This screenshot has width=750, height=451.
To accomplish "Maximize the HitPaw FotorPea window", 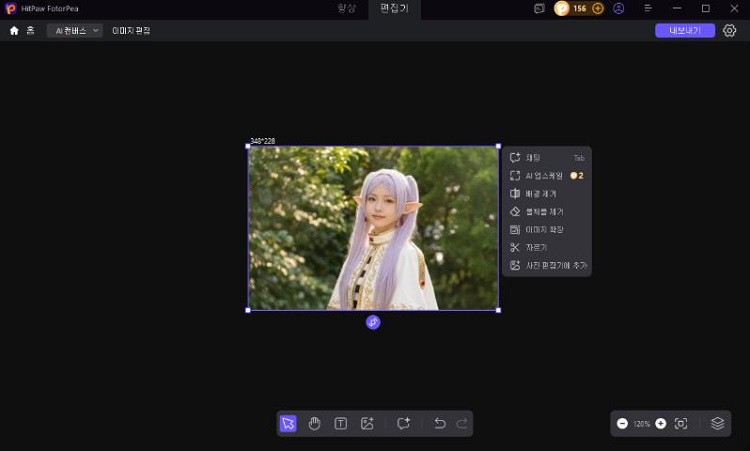I will click(706, 9).
